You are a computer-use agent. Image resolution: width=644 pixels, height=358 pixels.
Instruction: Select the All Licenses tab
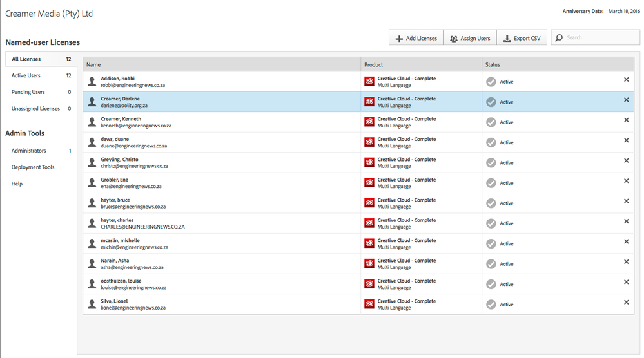coord(26,59)
